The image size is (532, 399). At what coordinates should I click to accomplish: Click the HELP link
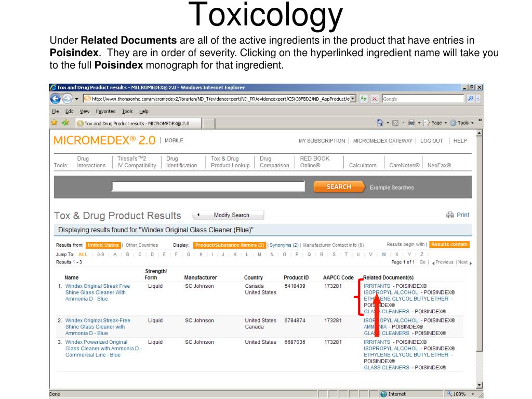click(460, 141)
